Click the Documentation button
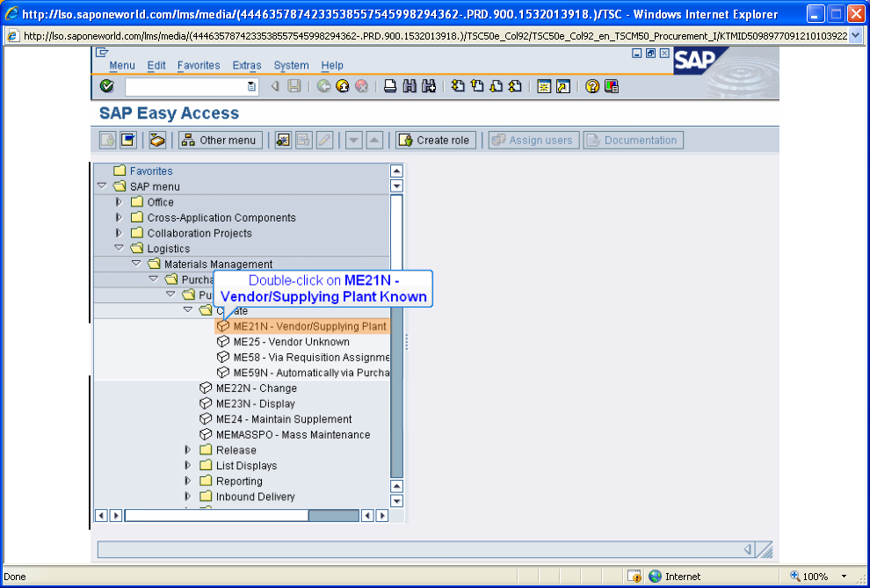 (633, 141)
